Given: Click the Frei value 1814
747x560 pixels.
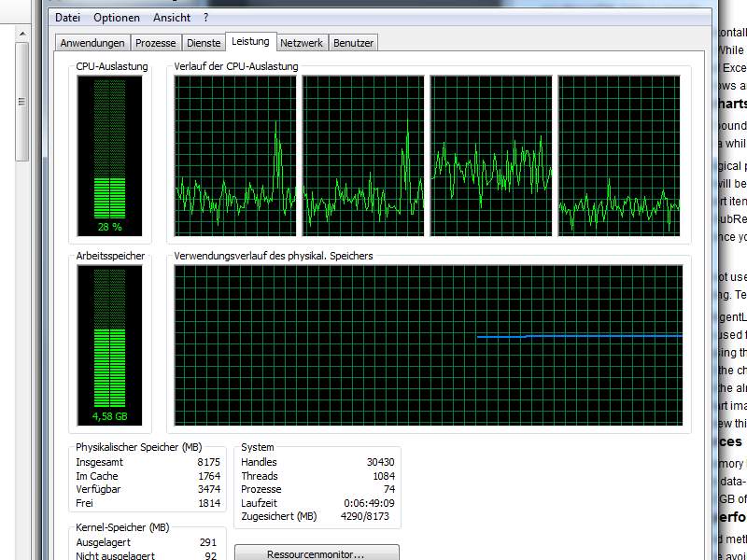Looking at the screenshot, I should (209, 503).
